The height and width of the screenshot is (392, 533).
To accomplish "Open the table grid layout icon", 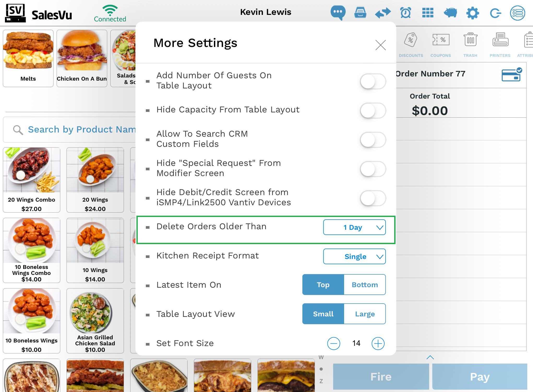I will (x=428, y=12).
